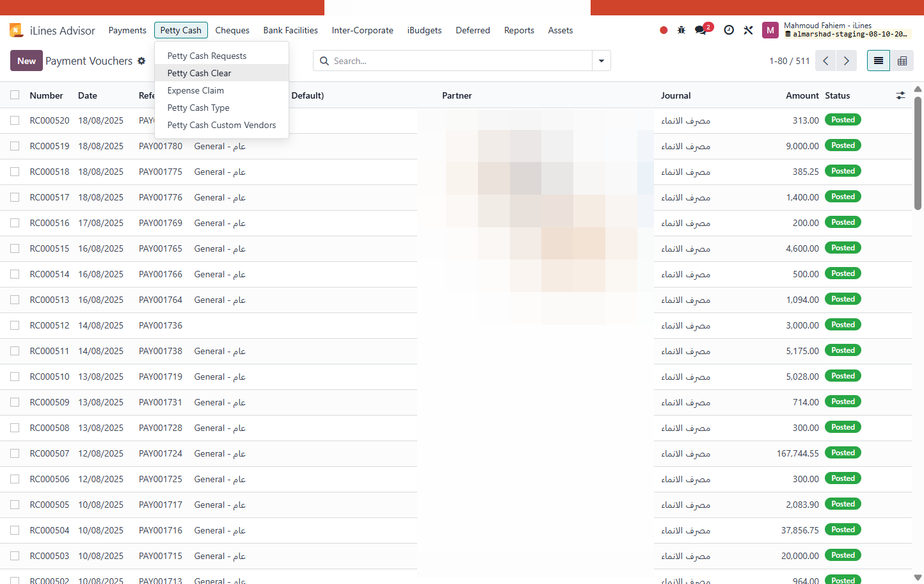Viewport: 924px width, 584px height.
Task: Check the RC000503 row checkbox
Action: [15, 556]
